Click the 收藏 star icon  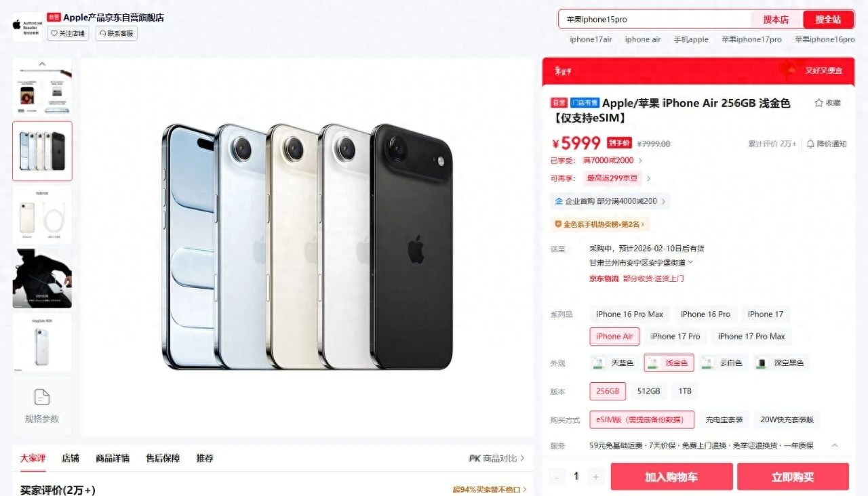(818, 103)
